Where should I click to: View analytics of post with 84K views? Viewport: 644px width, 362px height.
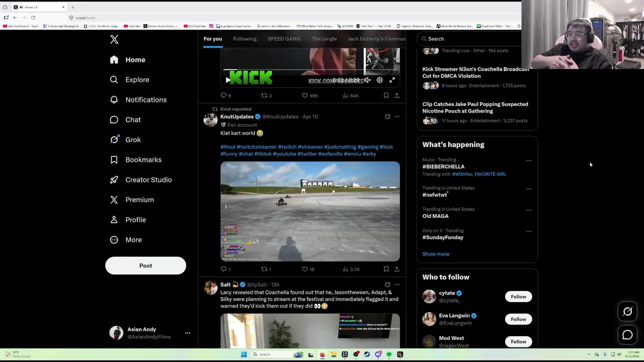coord(350,96)
